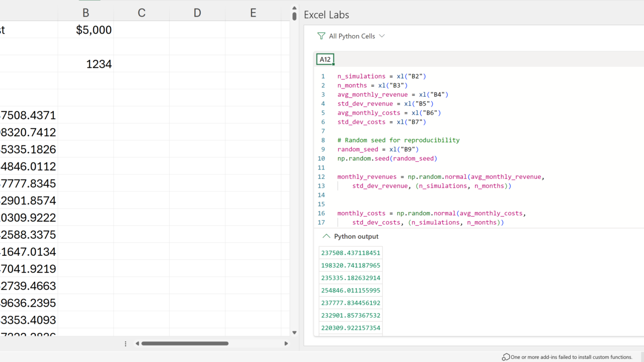The width and height of the screenshot is (644, 362).
Task: Select column D header
Action: (x=197, y=13)
